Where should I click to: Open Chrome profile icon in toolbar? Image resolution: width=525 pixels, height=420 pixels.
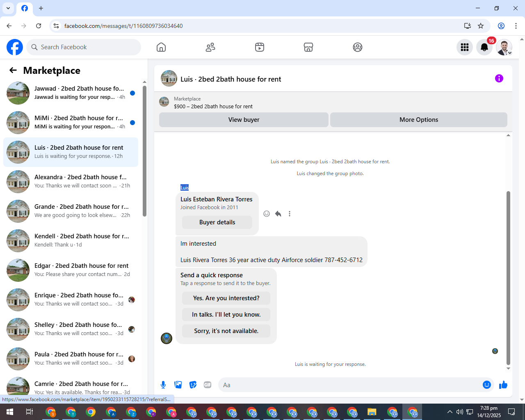[501, 26]
